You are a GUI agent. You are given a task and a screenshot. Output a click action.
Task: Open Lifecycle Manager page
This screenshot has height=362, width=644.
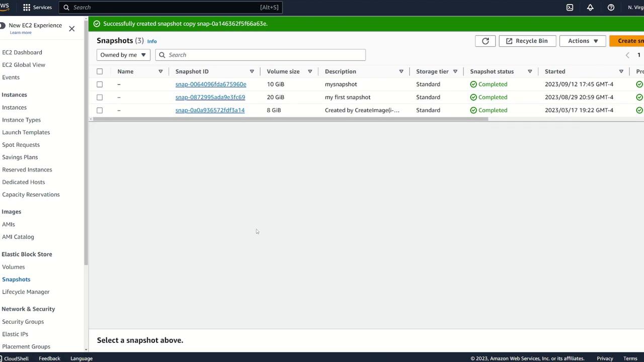pyautogui.click(x=26, y=292)
